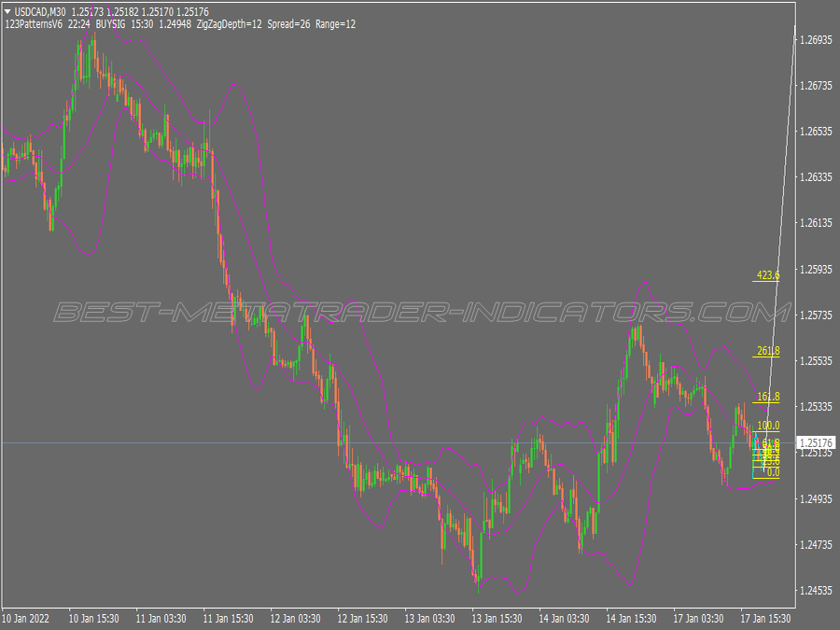Viewport: 840px width, 630px height.
Task: Click the 13 Jan 15:30 time label
Action: click(497, 619)
